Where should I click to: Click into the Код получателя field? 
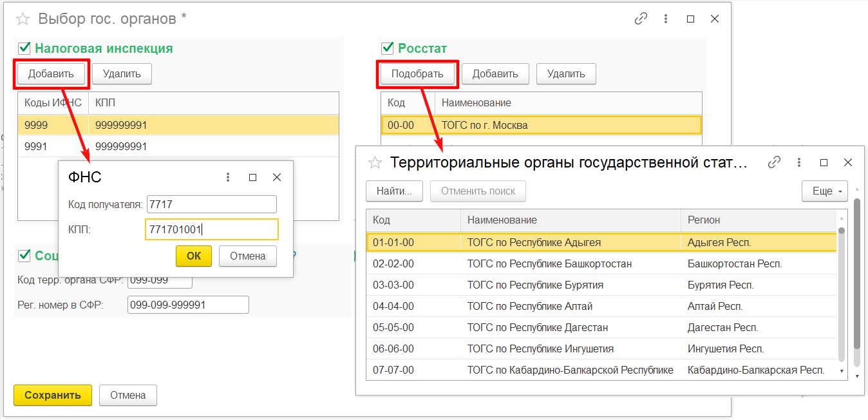point(211,205)
